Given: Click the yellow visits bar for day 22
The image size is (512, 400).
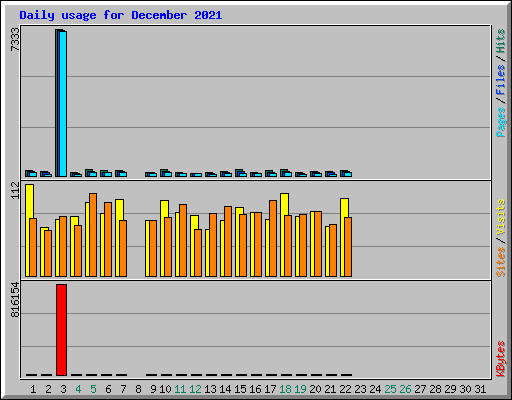Looking at the screenshot, I should (343, 237).
